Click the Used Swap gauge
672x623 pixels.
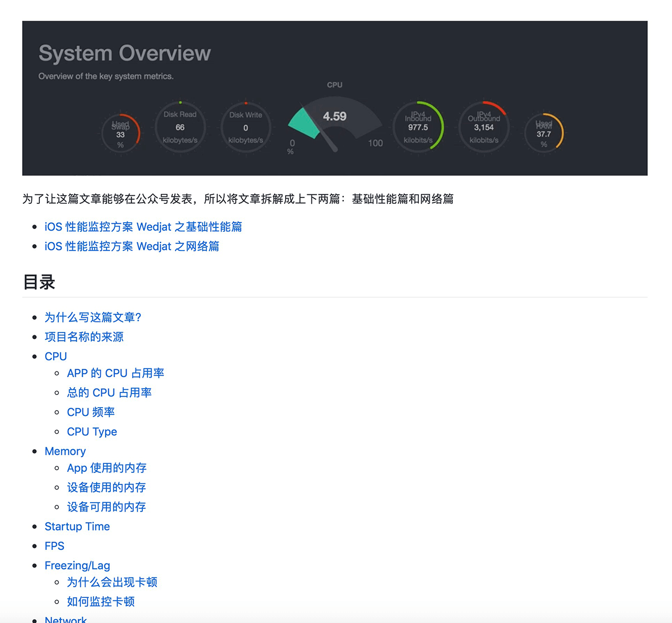[x=121, y=133]
